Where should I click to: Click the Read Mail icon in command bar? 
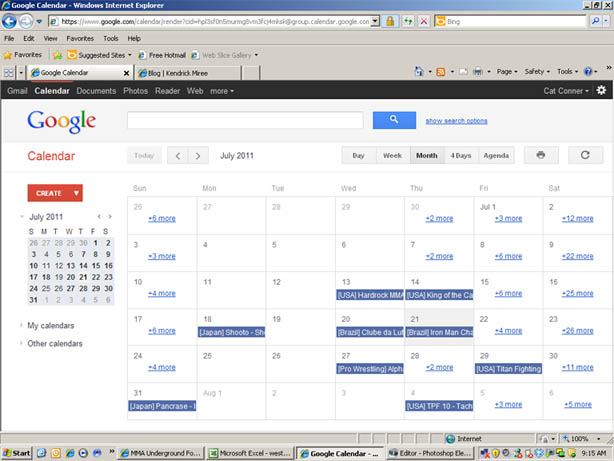[463, 72]
